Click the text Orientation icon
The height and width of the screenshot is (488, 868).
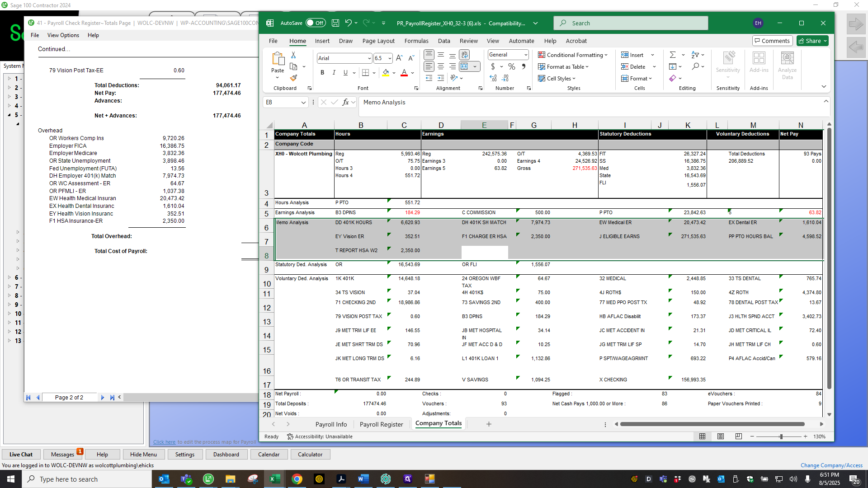pyautogui.click(x=454, y=78)
